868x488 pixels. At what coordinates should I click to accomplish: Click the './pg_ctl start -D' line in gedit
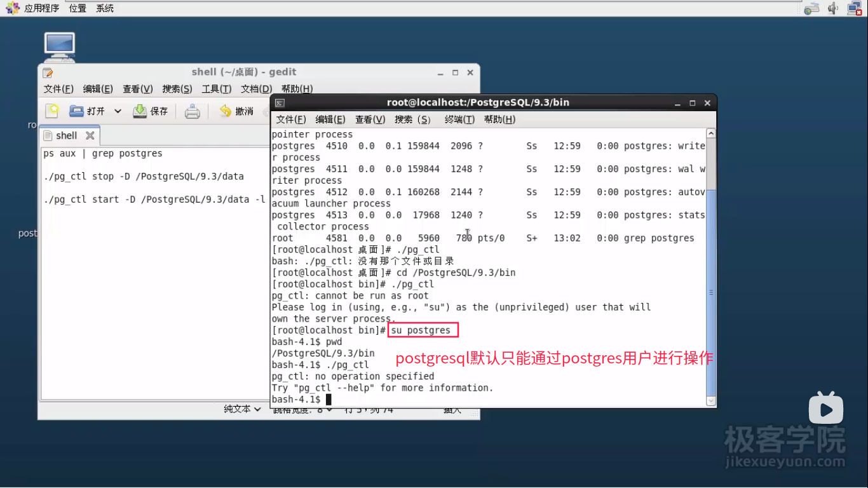[154, 200]
